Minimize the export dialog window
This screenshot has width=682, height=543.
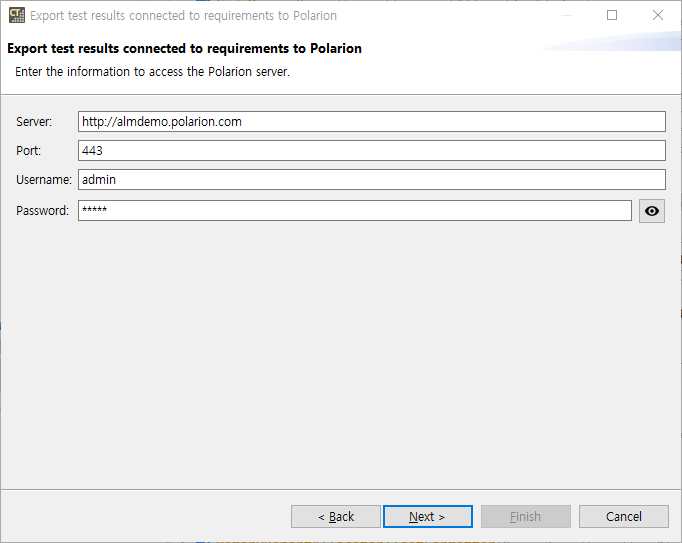point(566,15)
